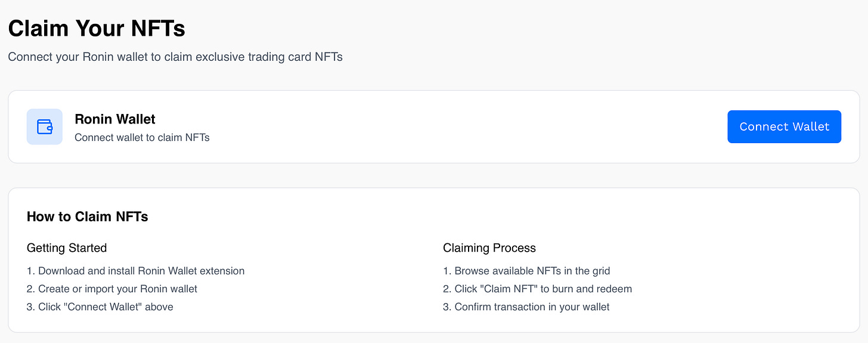The height and width of the screenshot is (343, 868).
Task: Click 'Connect wallet to claim NFTs' text
Action: [142, 137]
